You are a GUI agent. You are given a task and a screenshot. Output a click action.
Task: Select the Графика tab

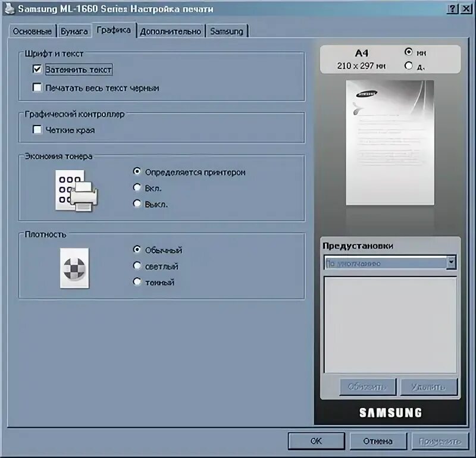(114, 30)
